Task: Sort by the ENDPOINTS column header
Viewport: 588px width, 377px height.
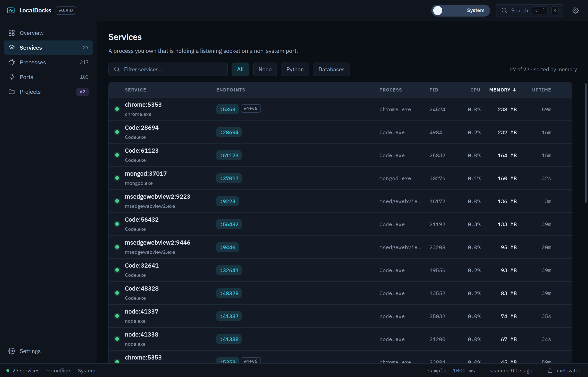Action: point(230,90)
